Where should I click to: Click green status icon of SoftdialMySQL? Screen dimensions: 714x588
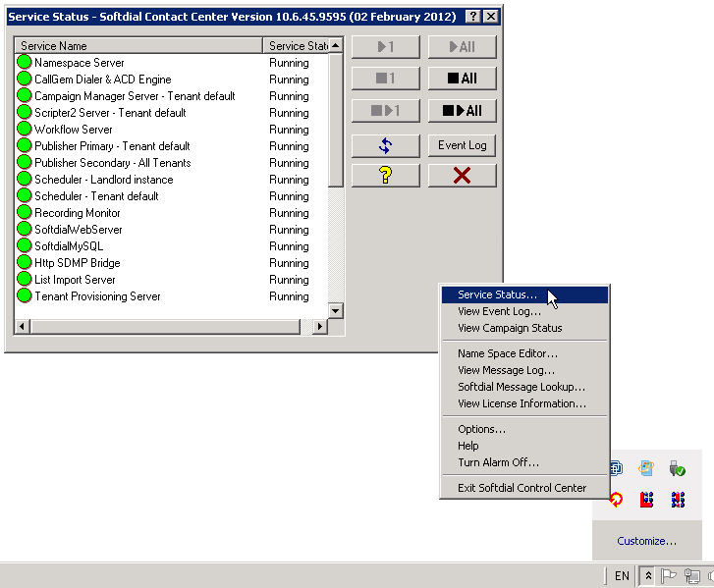pyautogui.click(x=25, y=245)
